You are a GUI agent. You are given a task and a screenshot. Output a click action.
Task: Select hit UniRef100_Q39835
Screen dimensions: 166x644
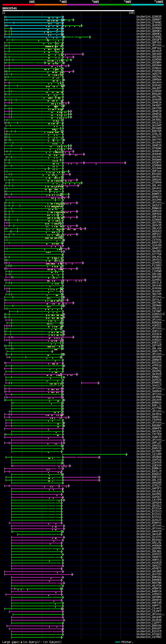149,17
